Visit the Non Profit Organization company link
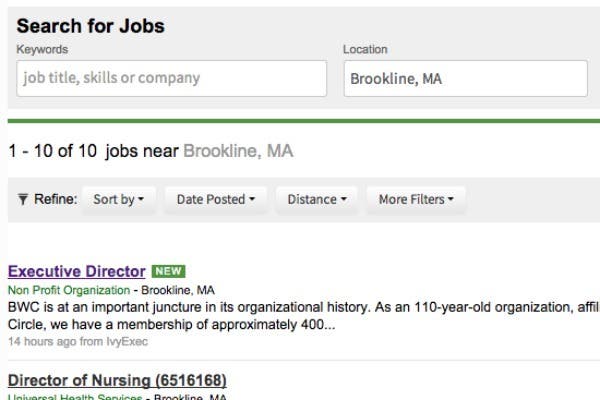The width and height of the screenshot is (600, 400). pos(69,290)
